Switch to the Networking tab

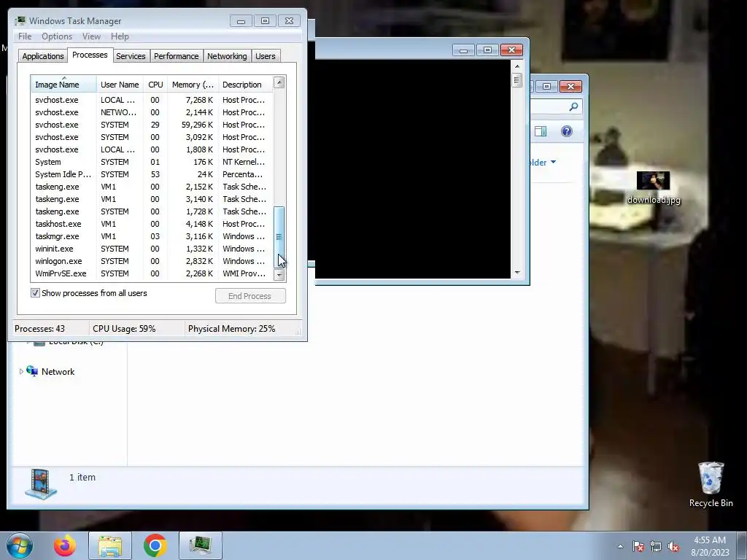click(x=227, y=56)
